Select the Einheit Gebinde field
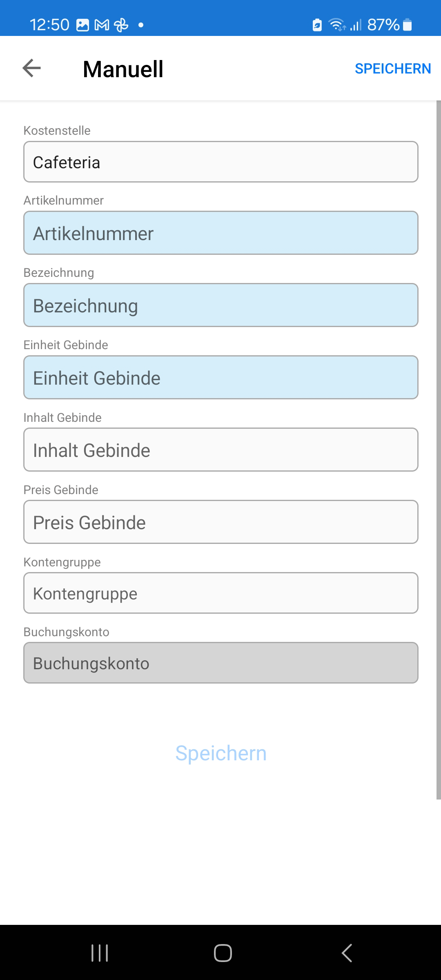The width and height of the screenshot is (441, 980). click(x=220, y=378)
